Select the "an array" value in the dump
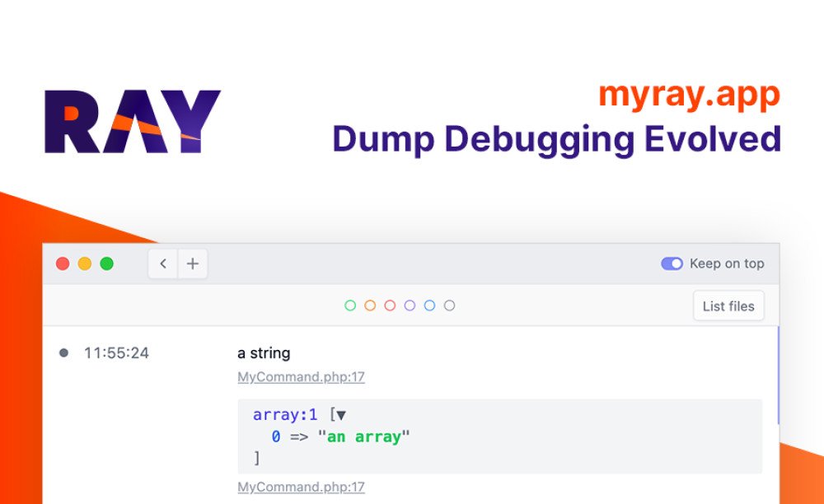 [x=363, y=436]
